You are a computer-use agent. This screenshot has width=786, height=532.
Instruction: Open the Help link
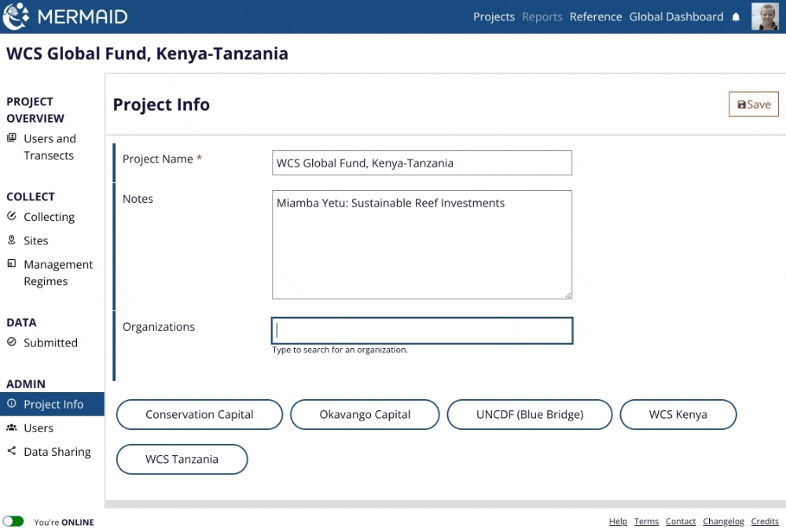[x=618, y=522]
